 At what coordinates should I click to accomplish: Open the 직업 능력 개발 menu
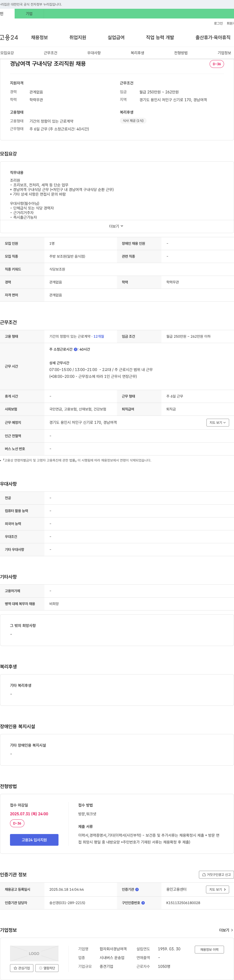pyautogui.click(x=160, y=37)
